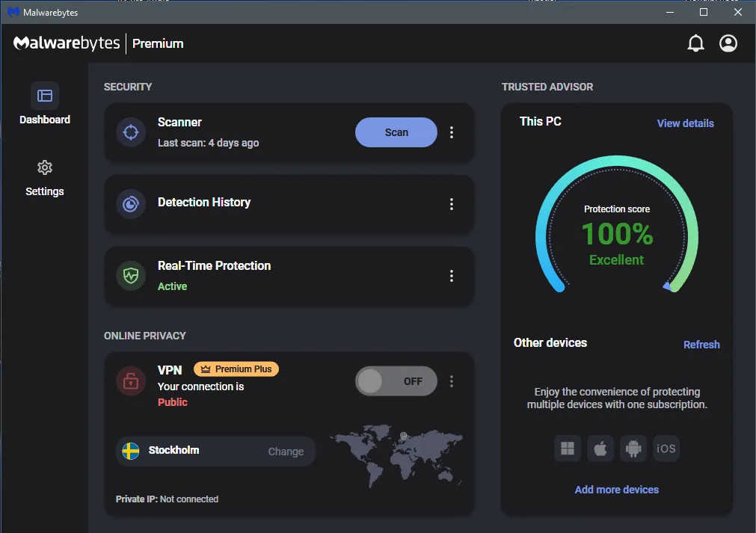
Task: Click the Premium Plus crown badge
Action: point(236,369)
